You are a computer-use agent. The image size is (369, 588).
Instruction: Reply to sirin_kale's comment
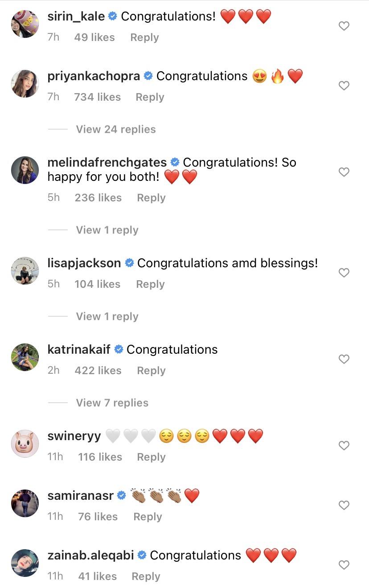[144, 37]
